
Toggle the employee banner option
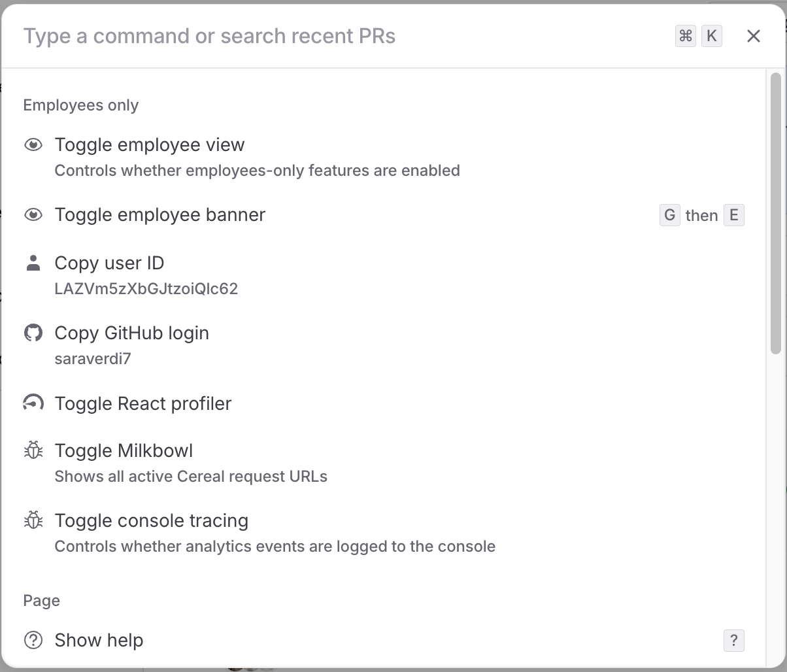160,214
